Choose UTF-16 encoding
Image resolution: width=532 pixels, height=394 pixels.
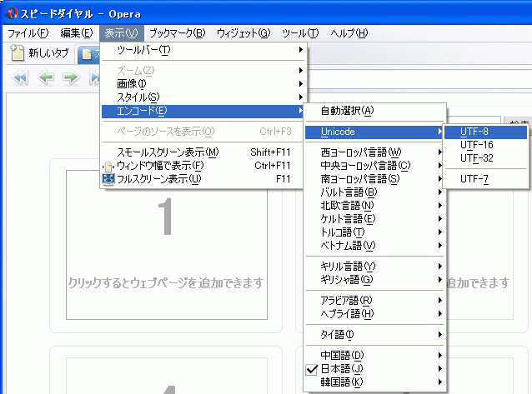click(x=485, y=145)
